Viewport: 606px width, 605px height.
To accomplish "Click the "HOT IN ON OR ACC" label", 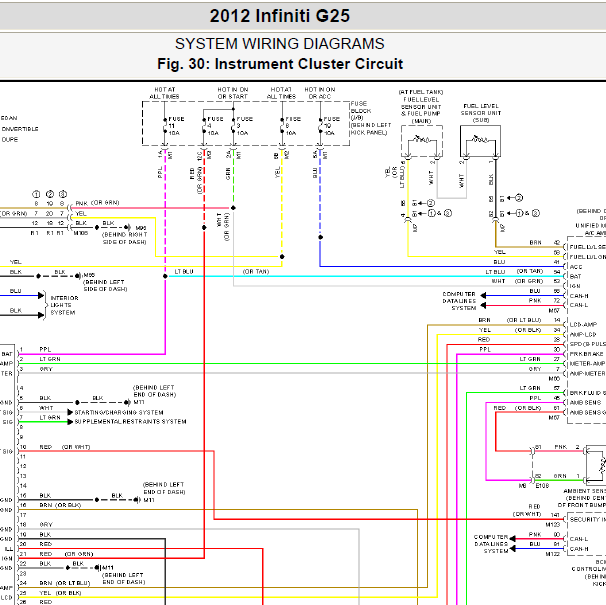I will click(x=320, y=93).
